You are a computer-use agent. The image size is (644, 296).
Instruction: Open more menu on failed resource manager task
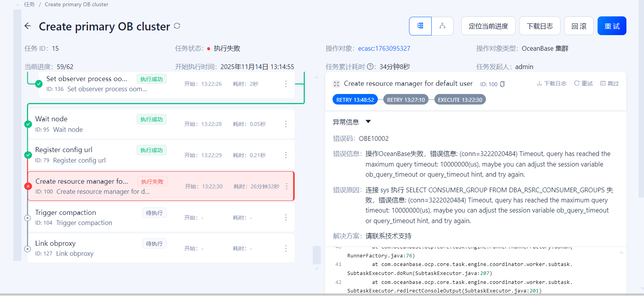pos(286,186)
